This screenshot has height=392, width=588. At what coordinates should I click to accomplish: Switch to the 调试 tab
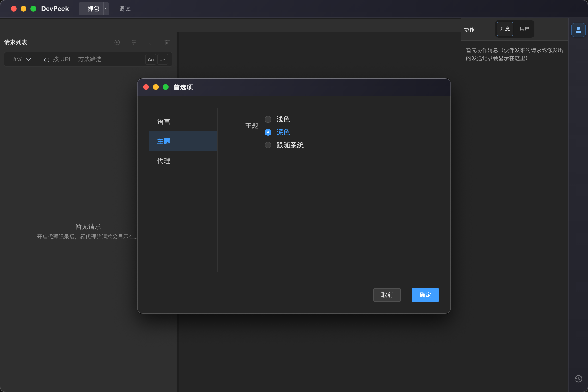(x=125, y=9)
